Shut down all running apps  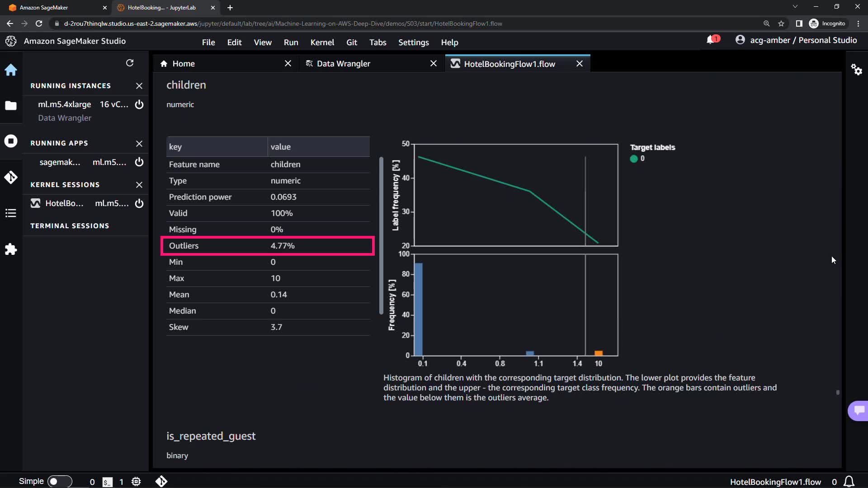(139, 143)
